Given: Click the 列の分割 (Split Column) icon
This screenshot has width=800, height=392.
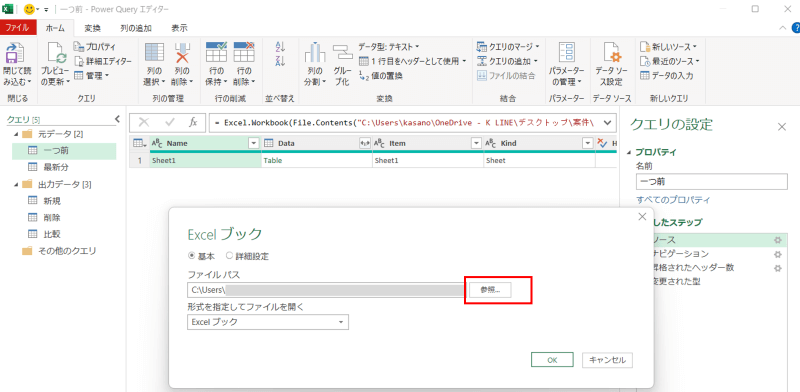Looking at the screenshot, I should [315, 53].
